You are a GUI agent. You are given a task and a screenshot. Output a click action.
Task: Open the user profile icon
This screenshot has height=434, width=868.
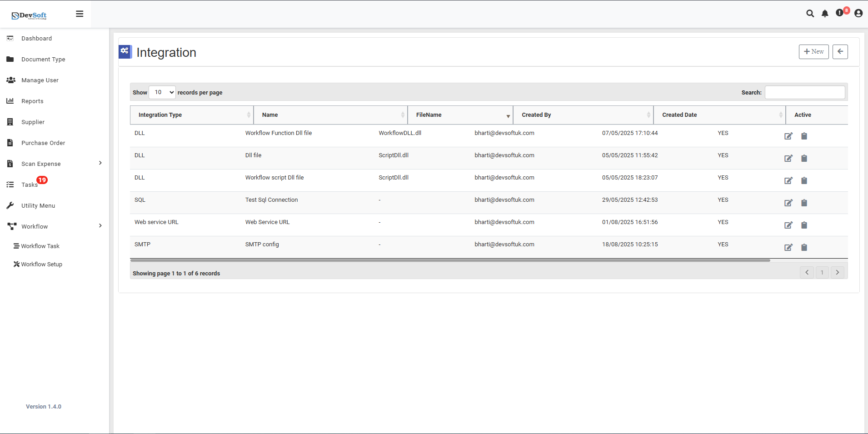858,14
